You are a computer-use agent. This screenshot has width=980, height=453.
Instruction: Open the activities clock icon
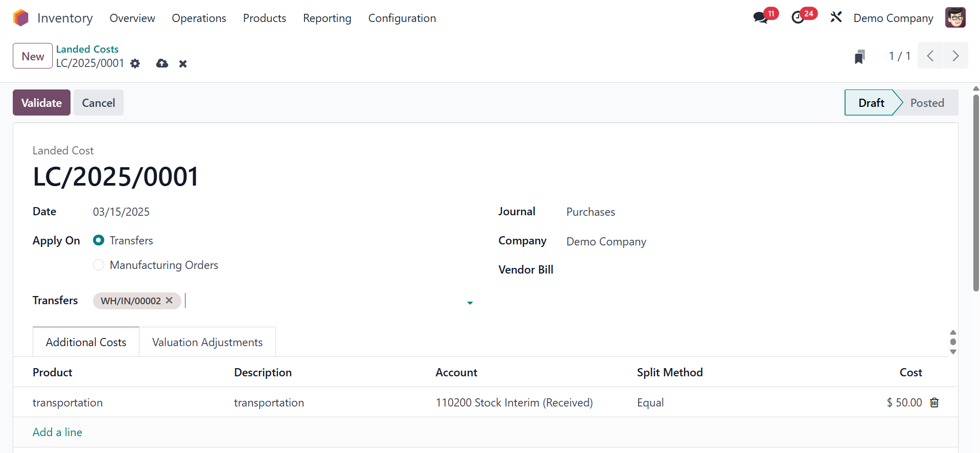click(x=798, y=18)
